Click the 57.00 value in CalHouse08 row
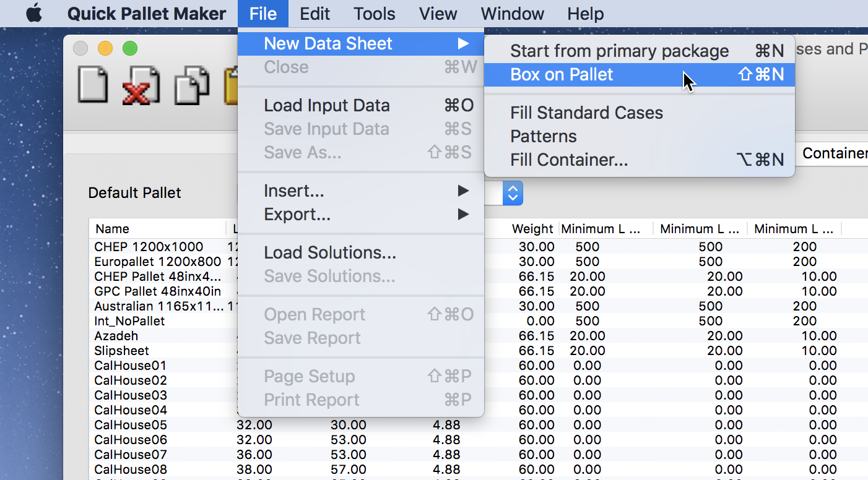This screenshot has width=868, height=480. coord(348,469)
